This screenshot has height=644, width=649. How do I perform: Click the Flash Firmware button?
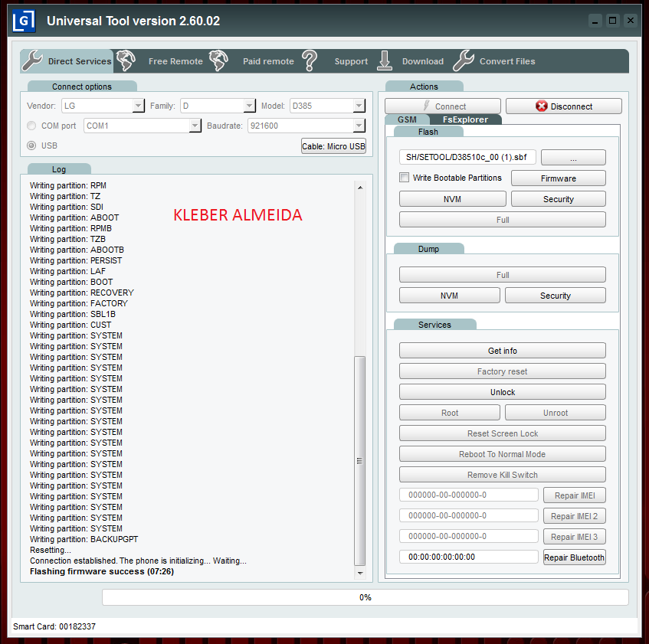559,178
